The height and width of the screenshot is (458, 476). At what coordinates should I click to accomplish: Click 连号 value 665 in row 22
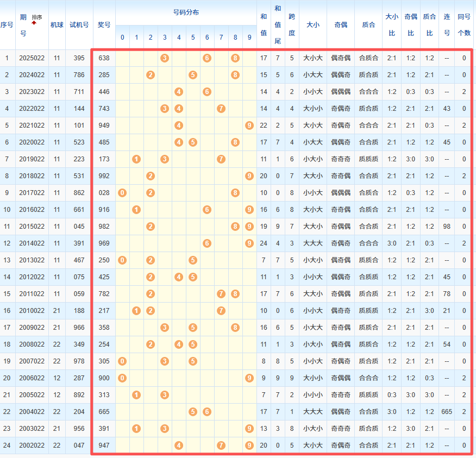[447, 412]
